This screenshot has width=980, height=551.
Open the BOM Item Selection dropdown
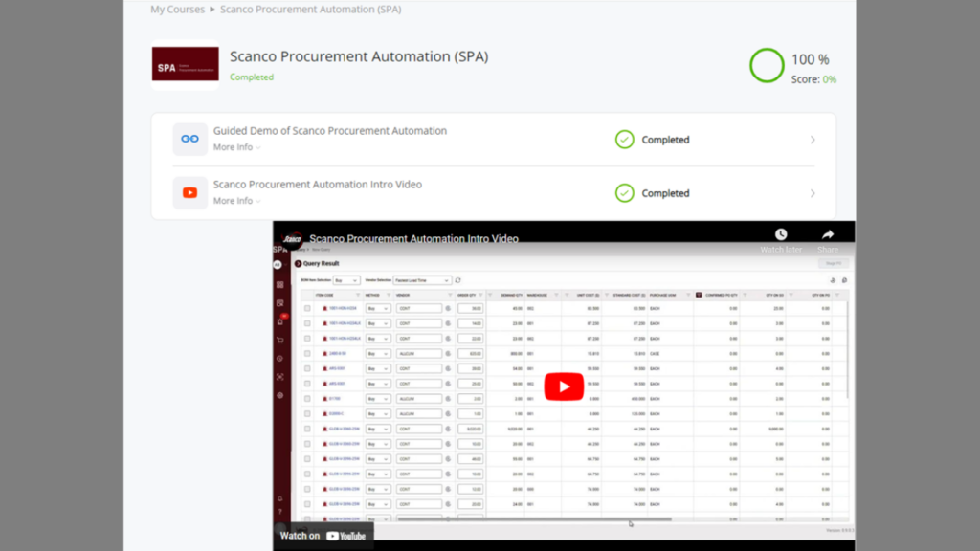point(345,280)
